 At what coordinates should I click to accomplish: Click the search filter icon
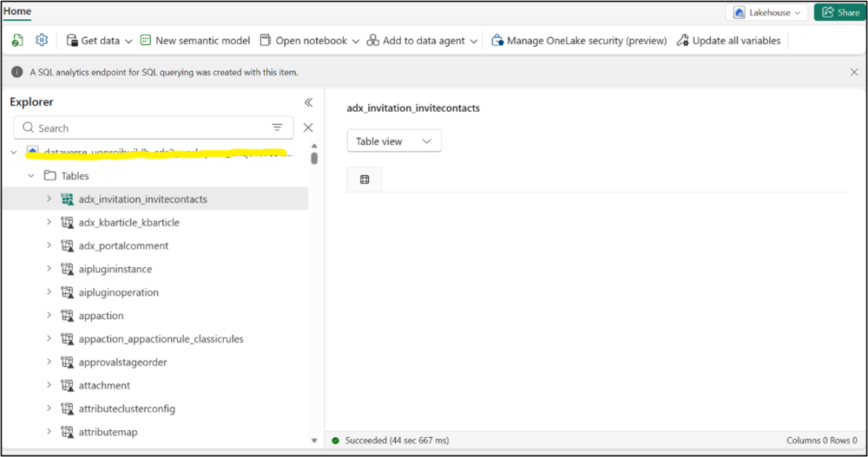[278, 127]
